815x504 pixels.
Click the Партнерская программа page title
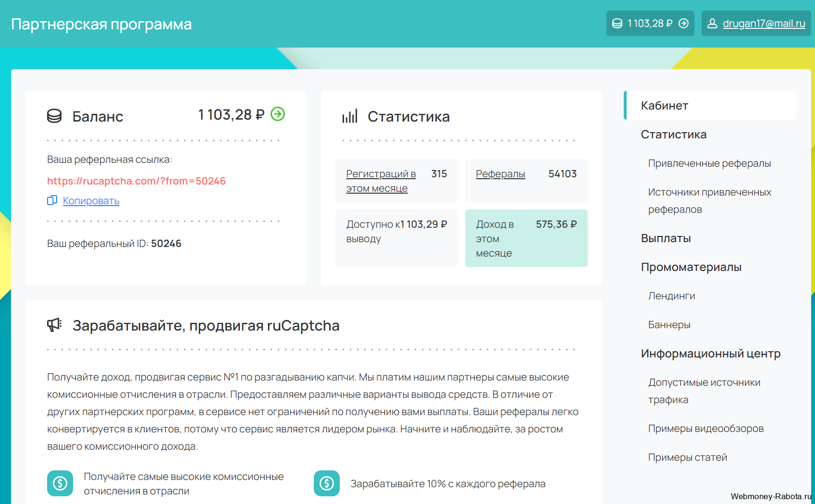(101, 24)
